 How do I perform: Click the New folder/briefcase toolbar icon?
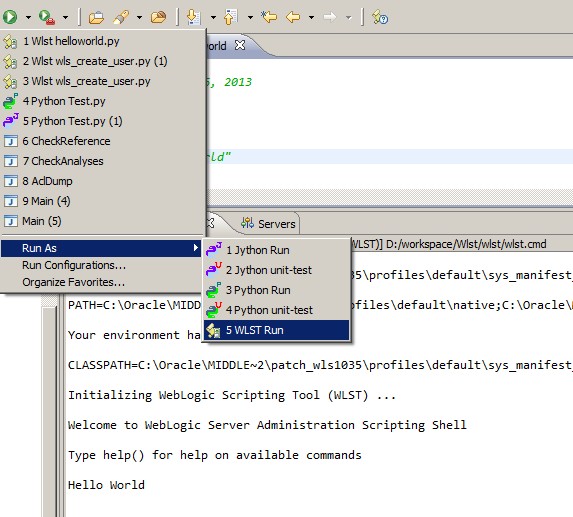click(x=96, y=17)
